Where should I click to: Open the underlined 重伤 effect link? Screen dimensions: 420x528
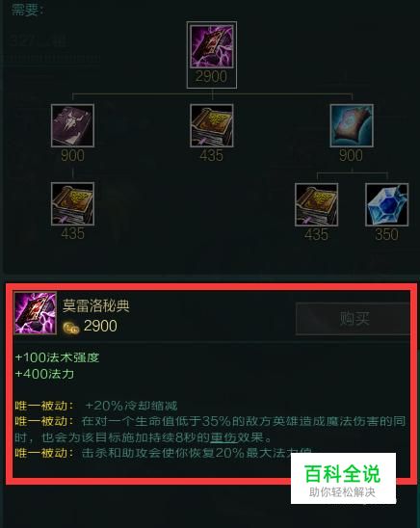click(x=223, y=437)
